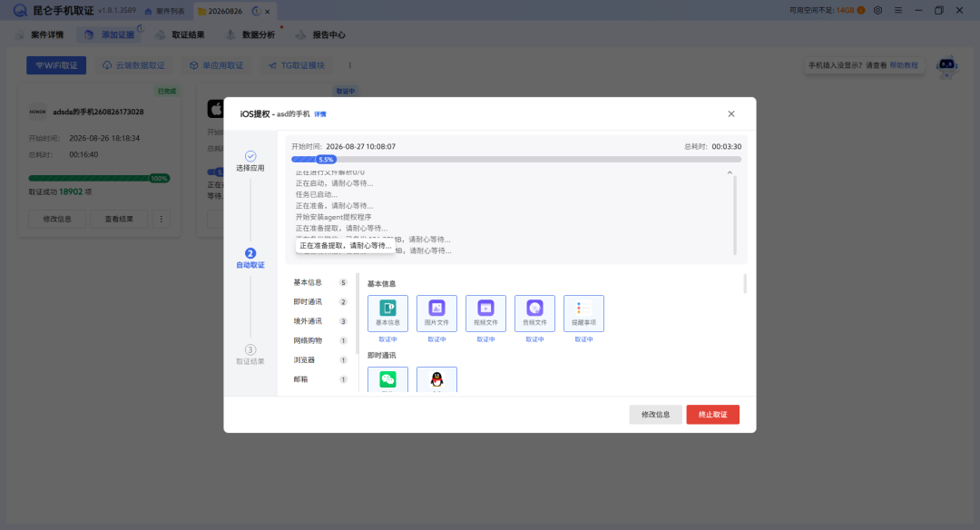Image resolution: width=980 pixels, height=530 pixels.
Task: Select the 基本信息 app icon
Action: (387, 313)
